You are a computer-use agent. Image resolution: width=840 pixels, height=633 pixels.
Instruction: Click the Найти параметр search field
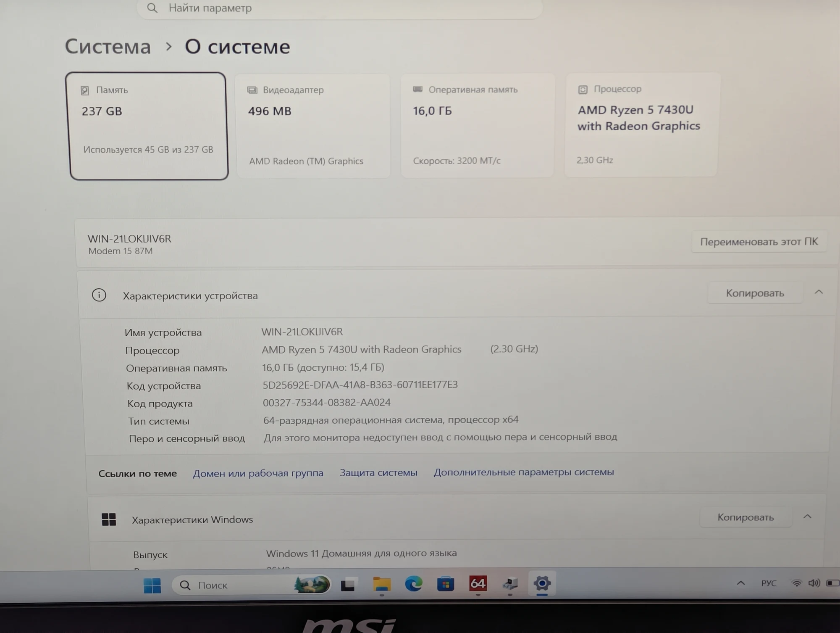339,8
